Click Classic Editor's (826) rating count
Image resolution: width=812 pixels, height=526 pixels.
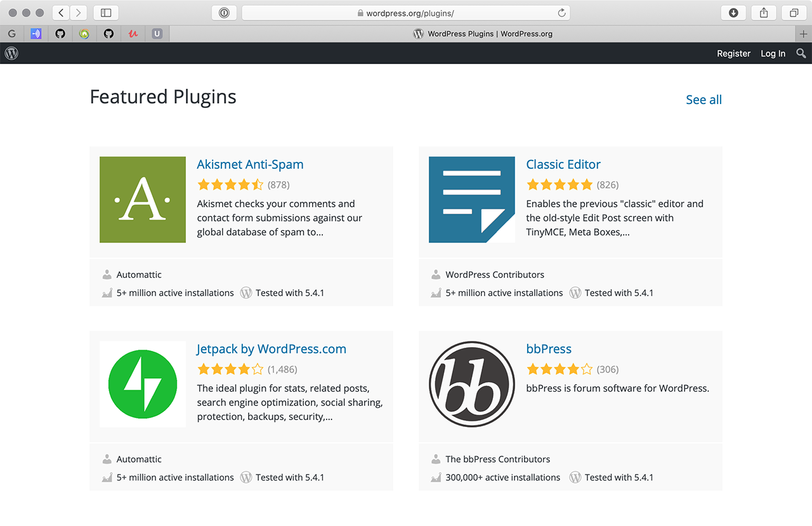(608, 185)
